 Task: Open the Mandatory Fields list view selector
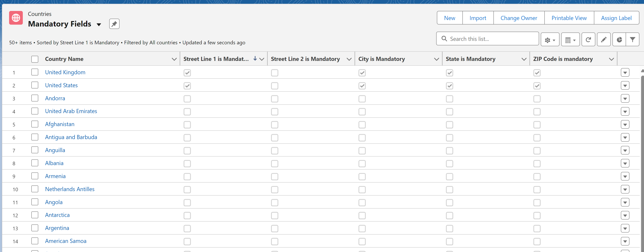99,25
